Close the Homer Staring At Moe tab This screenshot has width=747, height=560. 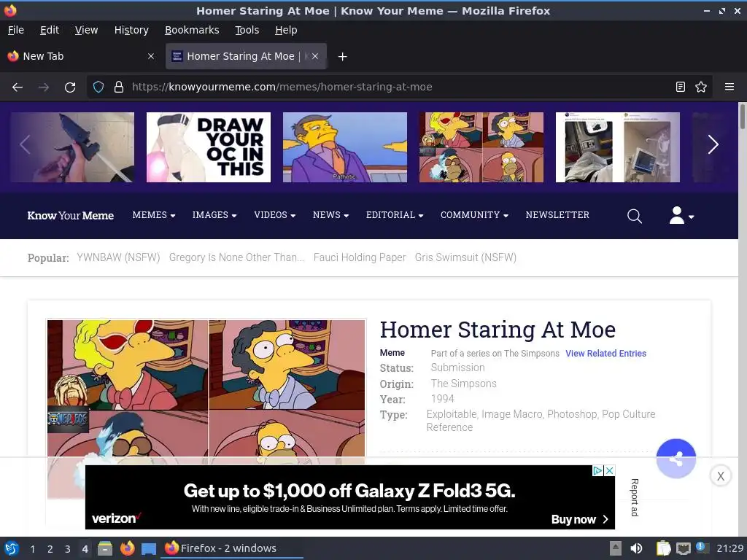point(315,56)
